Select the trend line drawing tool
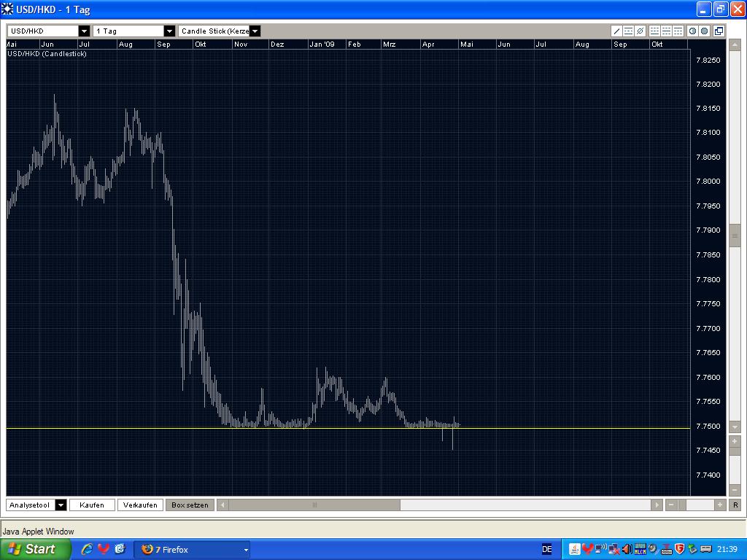747x560 pixels. [x=616, y=31]
